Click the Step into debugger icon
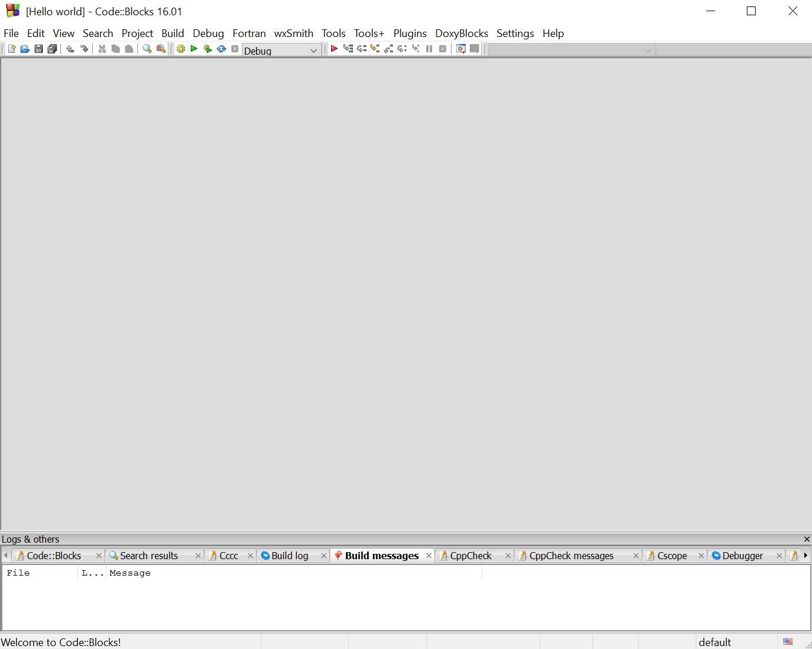812x649 pixels. click(375, 49)
